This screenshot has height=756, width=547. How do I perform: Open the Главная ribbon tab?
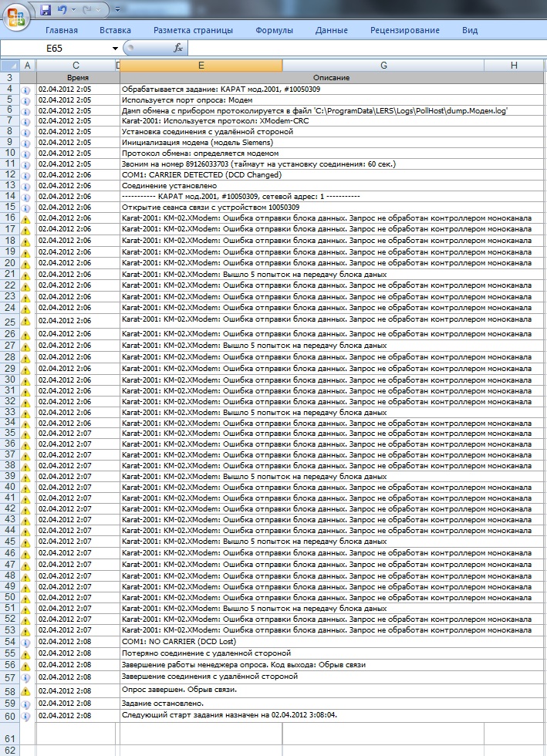pyautogui.click(x=62, y=30)
